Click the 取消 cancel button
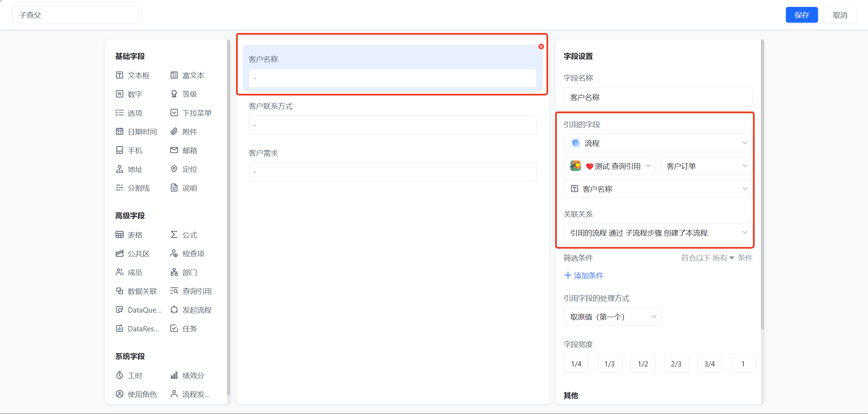Image resolution: width=868 pixels, height=414 pixels. [840, 15]
